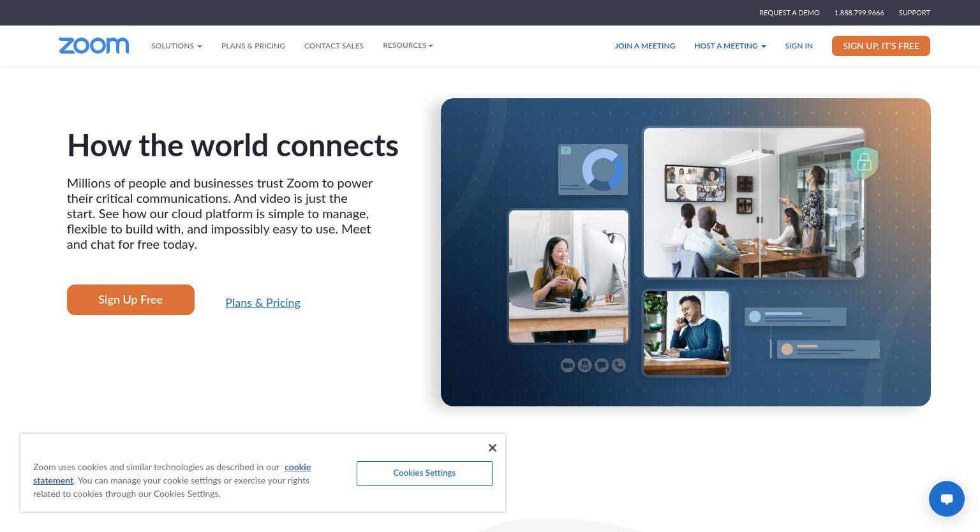
Task: Click the conference room meeting photo
Action: 754,203
